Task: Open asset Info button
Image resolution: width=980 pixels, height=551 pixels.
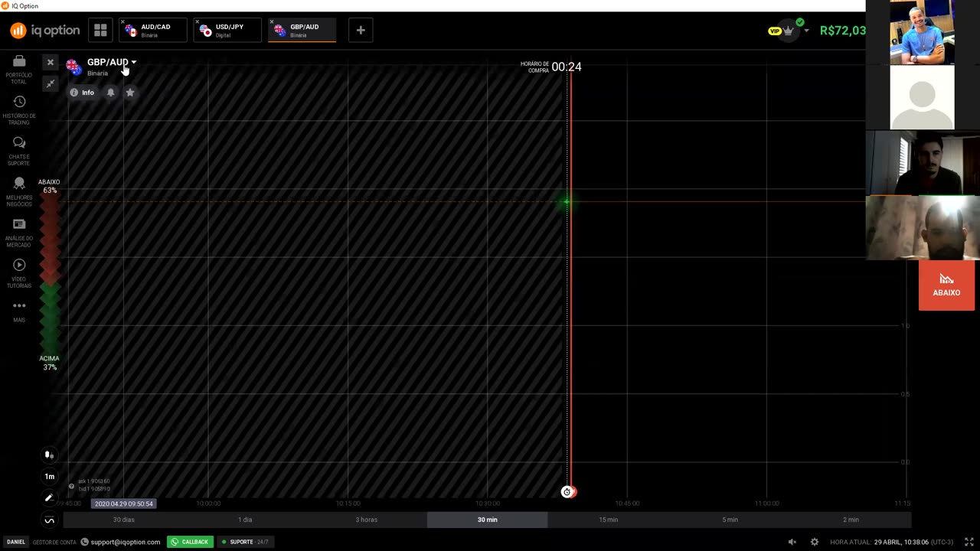Action: (x=82, y=93)
